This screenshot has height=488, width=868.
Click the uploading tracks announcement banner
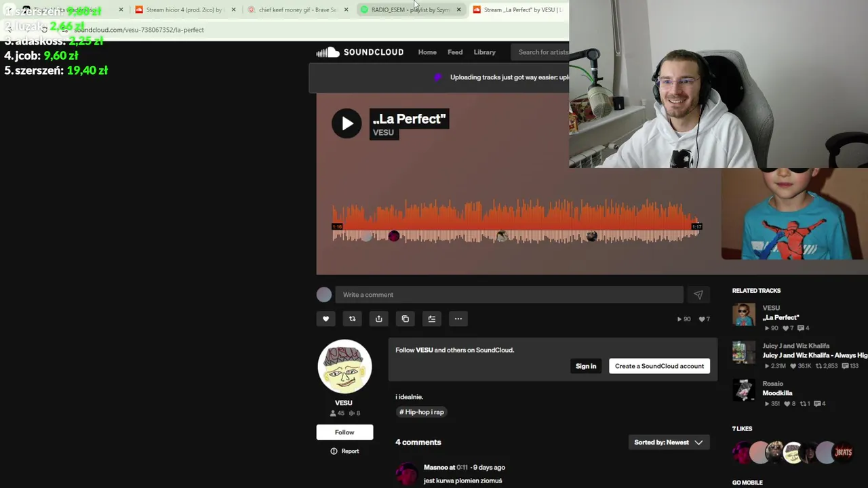tap(439, 77)
